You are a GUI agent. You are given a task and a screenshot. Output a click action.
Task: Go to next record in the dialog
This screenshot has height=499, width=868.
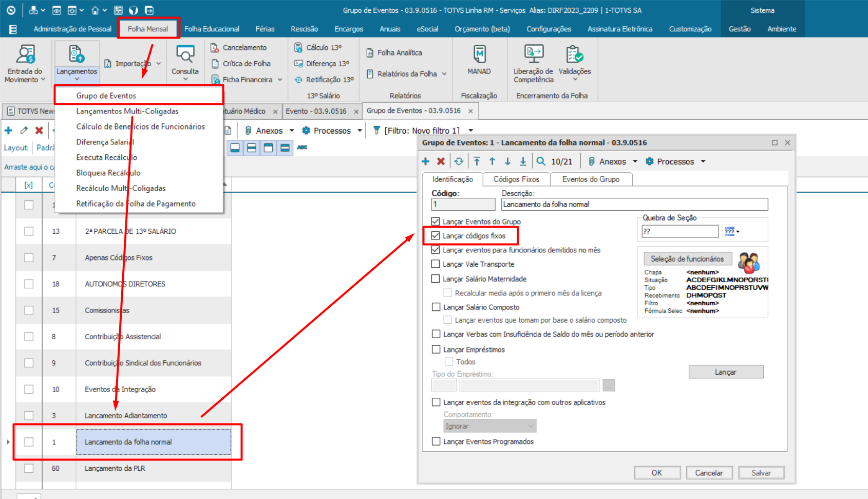coord(507,161)
